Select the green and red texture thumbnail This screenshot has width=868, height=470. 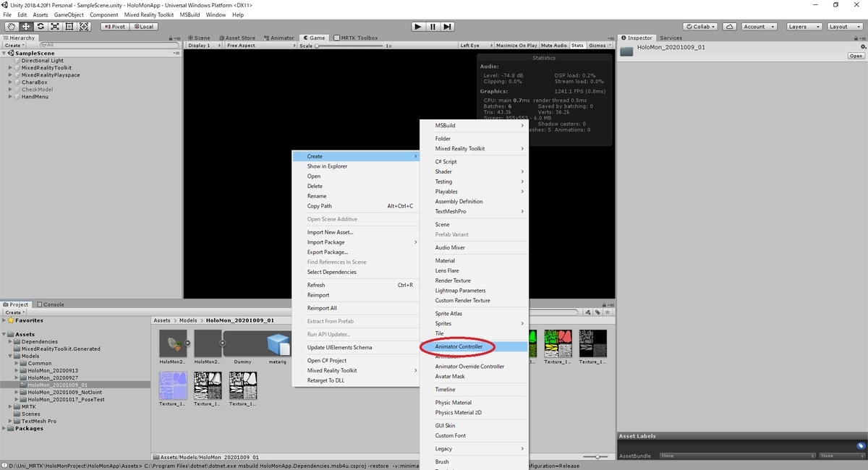click(558, 343)
